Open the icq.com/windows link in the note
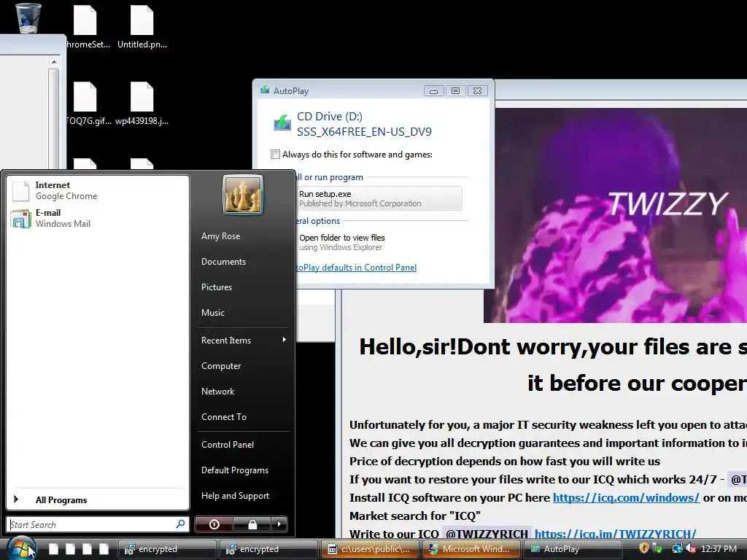The image size is (747, 560). pos(626,497)
